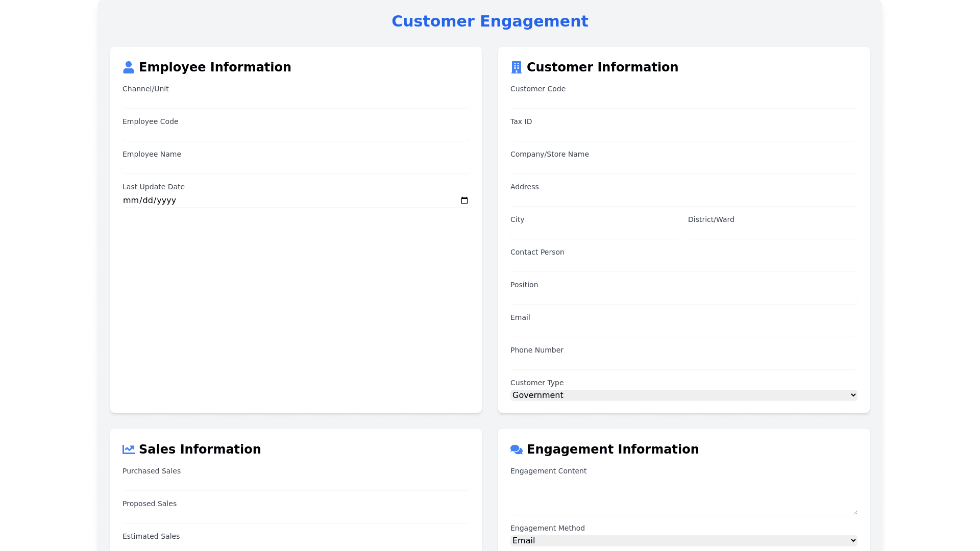Click into the Purchased Sales field

pos(296,484)
